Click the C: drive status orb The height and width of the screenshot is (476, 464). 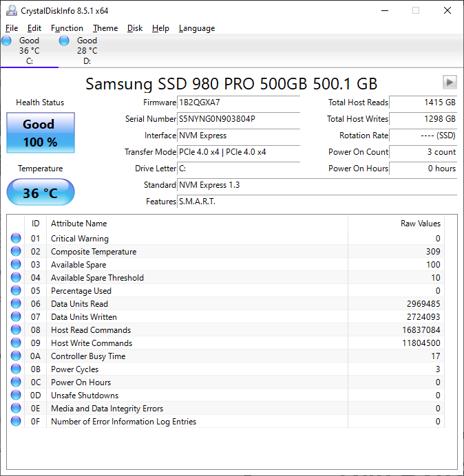tap(6, 41)
